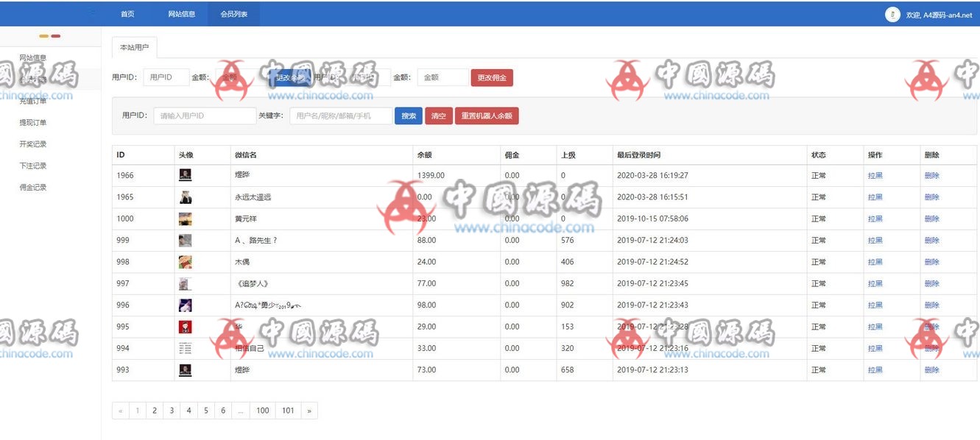Click the 上级 value 576
The width and height of the screenshot is (980, 440).
[x=567, y=240]
